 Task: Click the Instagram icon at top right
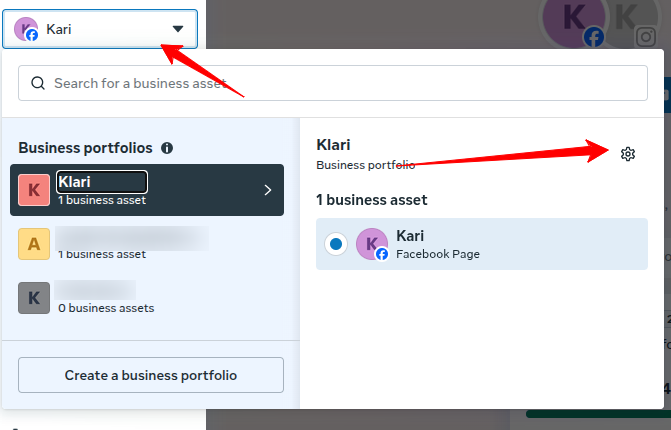tap(646, 38)
